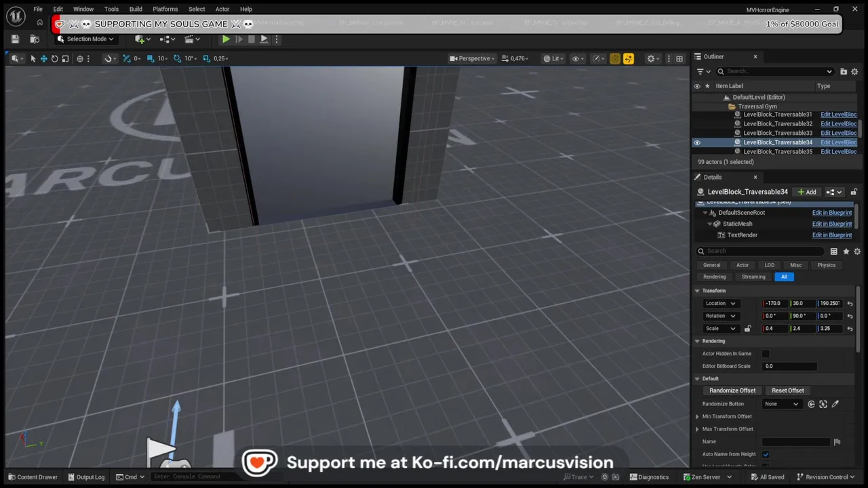Viewport: 868px width, 488px height.
Task: Open Outliner settings gear
Action: pos(854,71)
